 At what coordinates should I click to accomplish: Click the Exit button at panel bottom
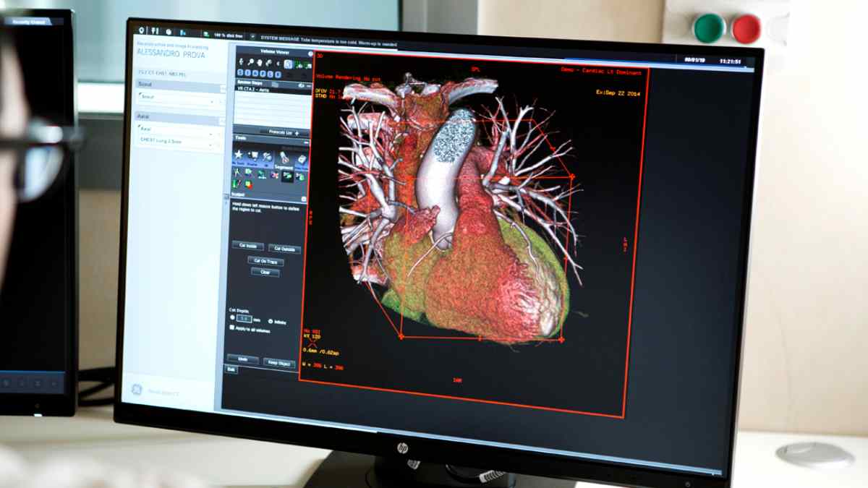(x=231, y=369)
